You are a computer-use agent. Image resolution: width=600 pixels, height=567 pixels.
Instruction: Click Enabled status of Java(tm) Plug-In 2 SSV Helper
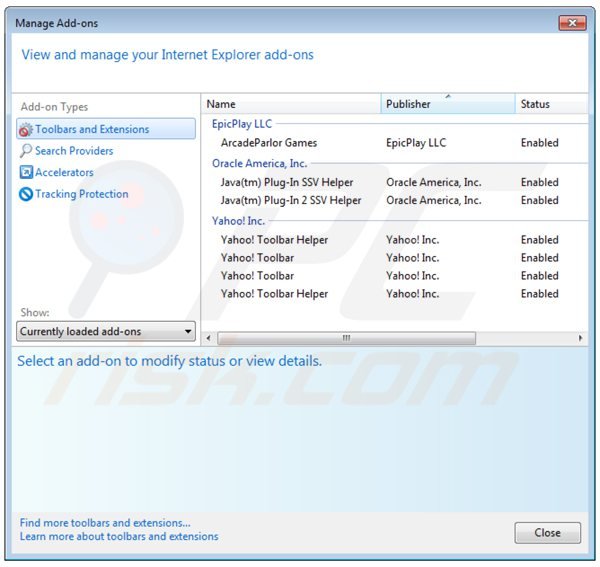540,200
